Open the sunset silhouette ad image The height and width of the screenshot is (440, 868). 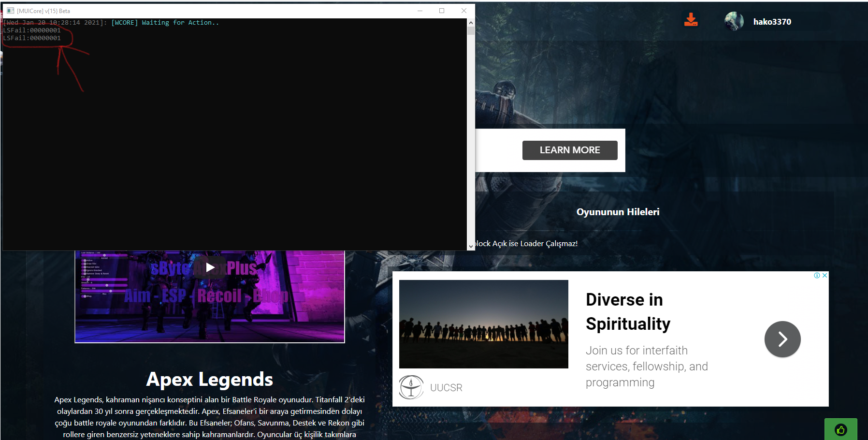click(x=484, y=324)
